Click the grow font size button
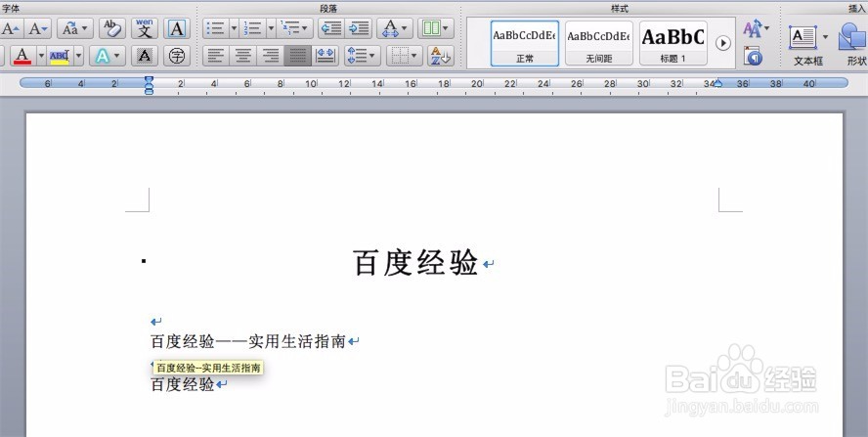 coord(10,28)
